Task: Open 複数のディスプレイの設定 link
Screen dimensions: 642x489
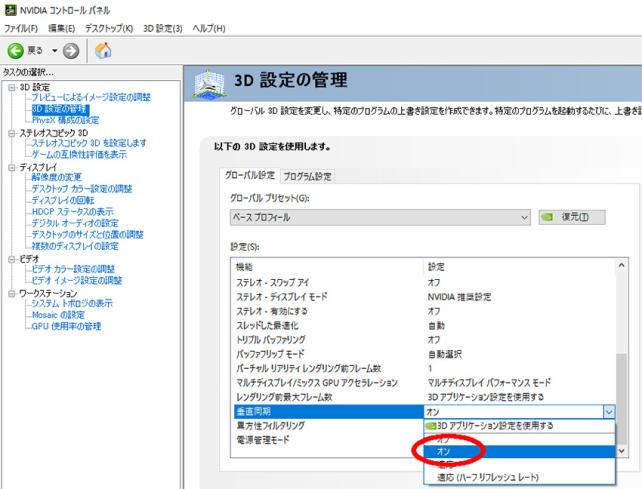Action: point(75,246)
